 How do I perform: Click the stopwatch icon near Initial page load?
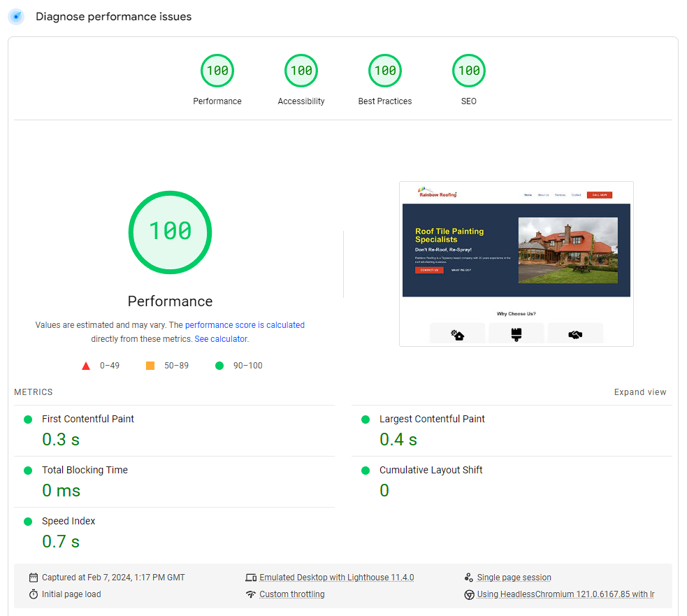pyautogui.click(x=34, y=594)
